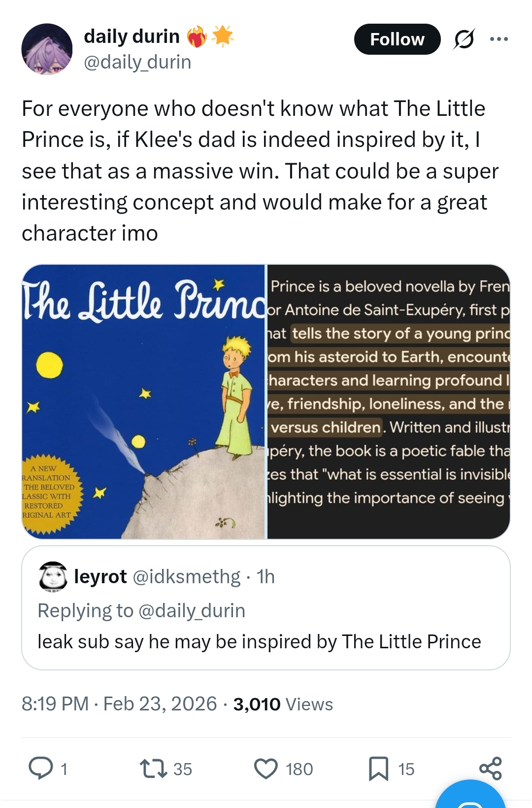The image size is (532, 808).
Task: Click @daily_durin mention in quoted reply
Action: point(192,610)
